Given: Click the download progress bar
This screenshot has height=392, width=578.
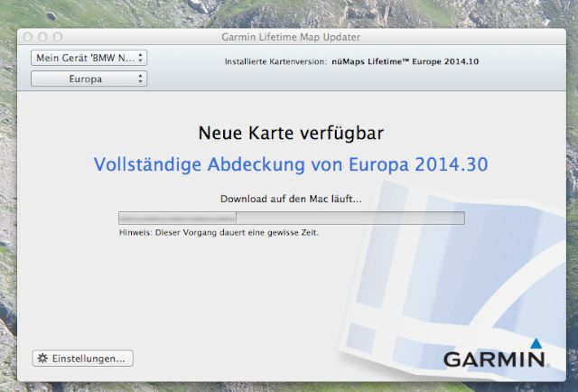Looking at the screenshot, I should click(291, 218).
